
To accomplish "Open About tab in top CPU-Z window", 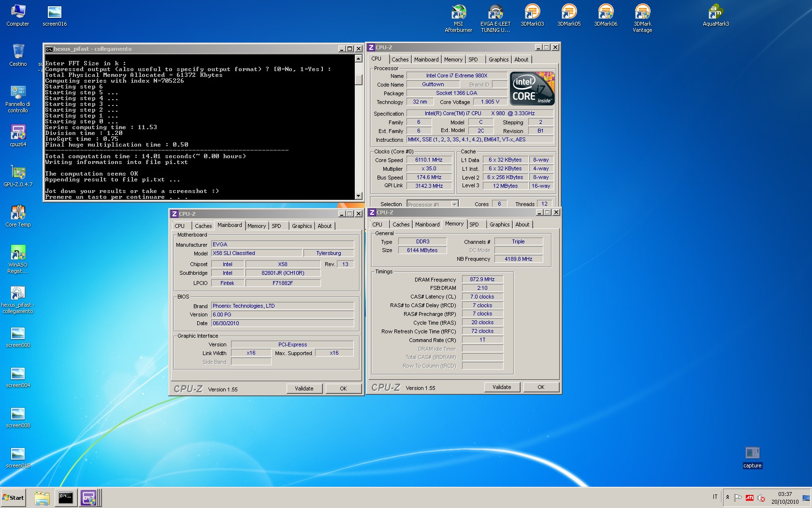I will tap(521, 60).
